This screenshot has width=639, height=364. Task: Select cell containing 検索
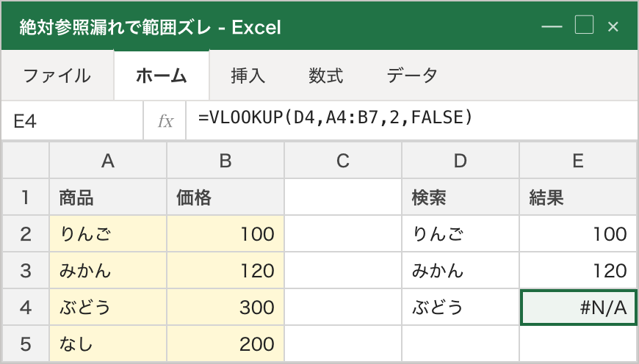pyautogui.click(x=461, y=197)
